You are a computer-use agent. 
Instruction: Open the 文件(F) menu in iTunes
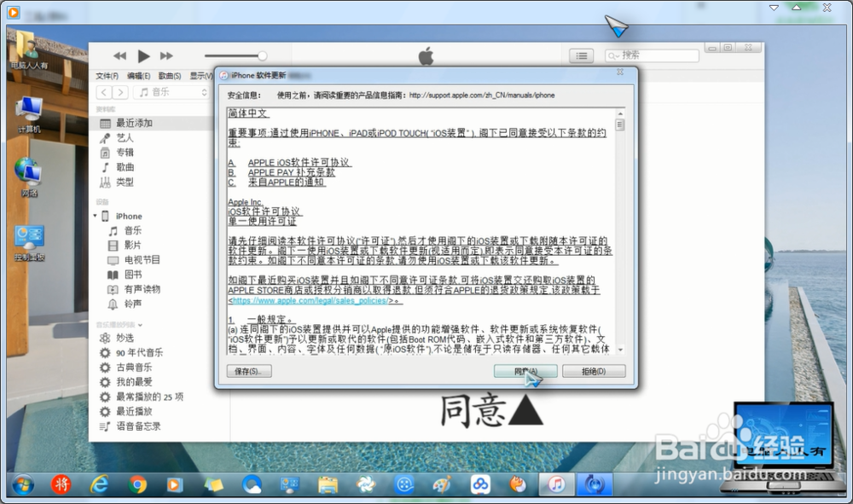tap(107, 76)
